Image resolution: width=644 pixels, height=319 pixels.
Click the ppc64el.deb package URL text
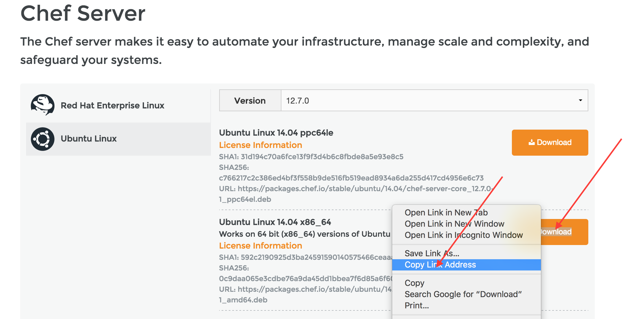click(356, 194)
